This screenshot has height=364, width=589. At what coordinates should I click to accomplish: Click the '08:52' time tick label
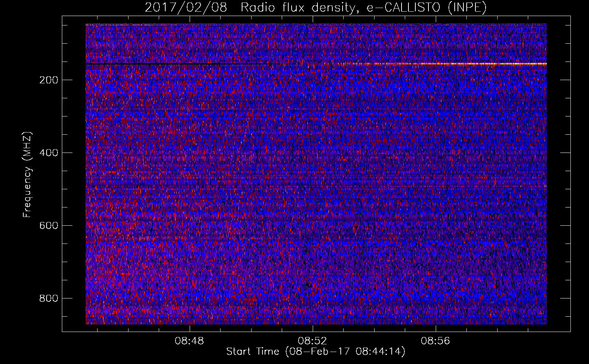(x=312, y=341)
